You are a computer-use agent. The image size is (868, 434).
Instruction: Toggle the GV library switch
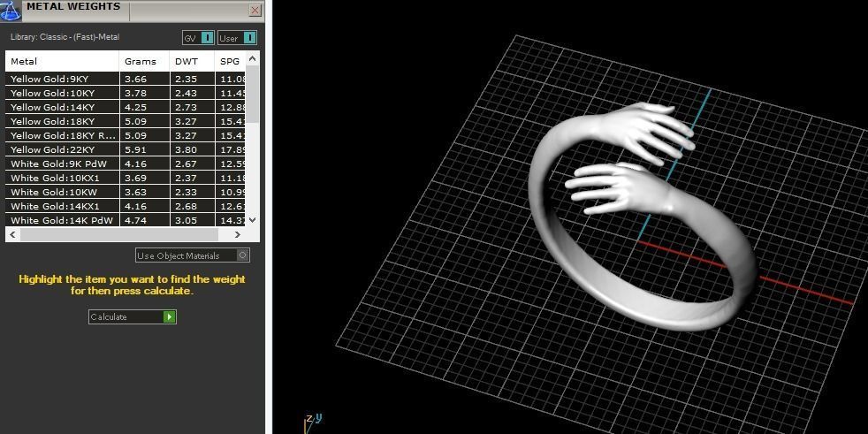pyautogui.click(x=198, y=38)
